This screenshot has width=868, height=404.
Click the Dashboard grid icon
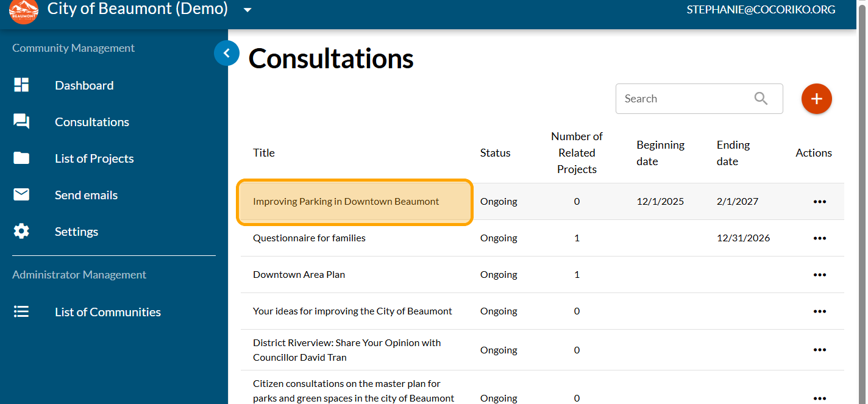click(21, 85)
